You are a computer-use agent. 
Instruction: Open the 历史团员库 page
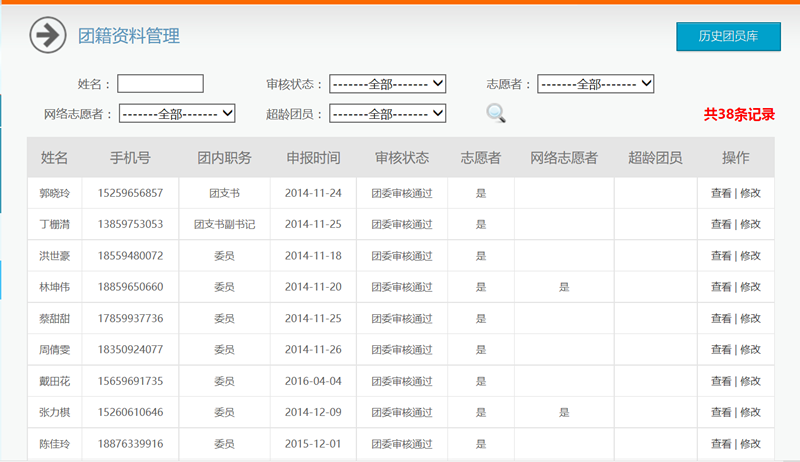(727, 36)
